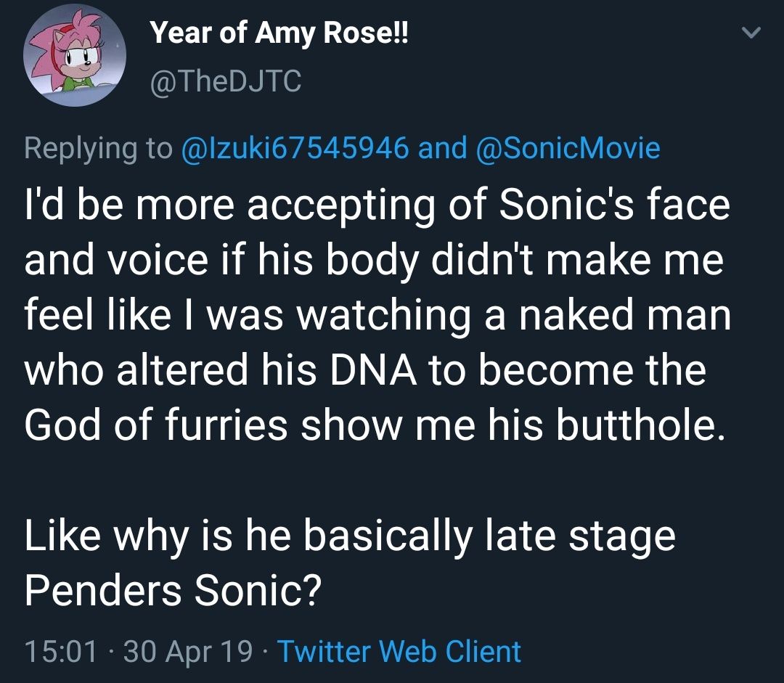The width and height of the screenshot is (784, 683).
Task: Click the words "Sonic's face" in tweet
Action: pos(612,205)
